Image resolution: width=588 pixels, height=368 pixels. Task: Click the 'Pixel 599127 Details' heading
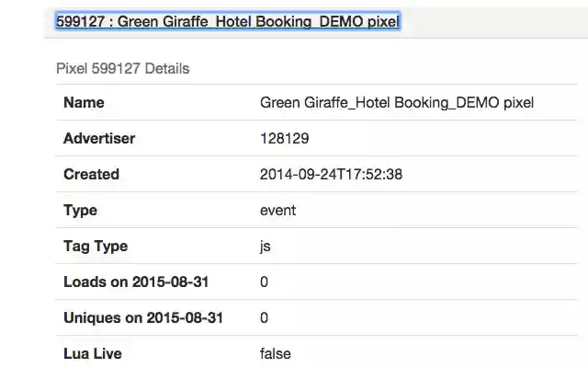point(122,69)
